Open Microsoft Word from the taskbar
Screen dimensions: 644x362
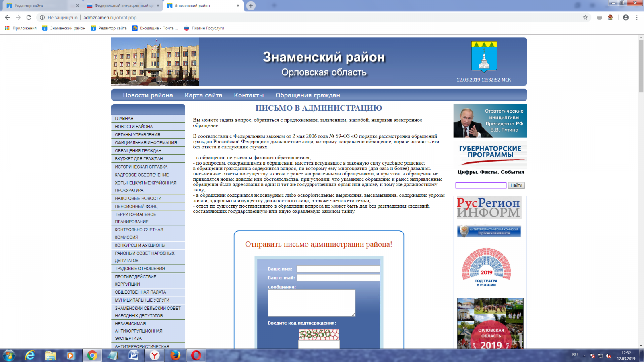coord(134,356)
